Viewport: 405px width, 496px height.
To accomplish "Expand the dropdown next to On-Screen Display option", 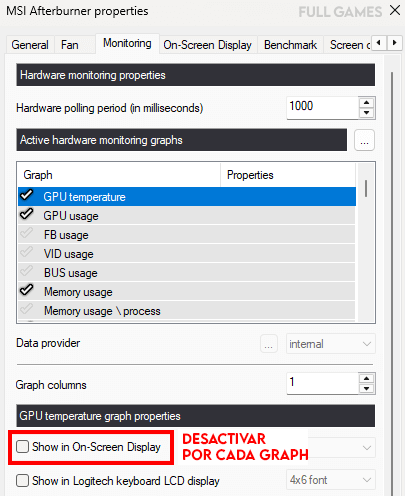I will click(367, 447).
